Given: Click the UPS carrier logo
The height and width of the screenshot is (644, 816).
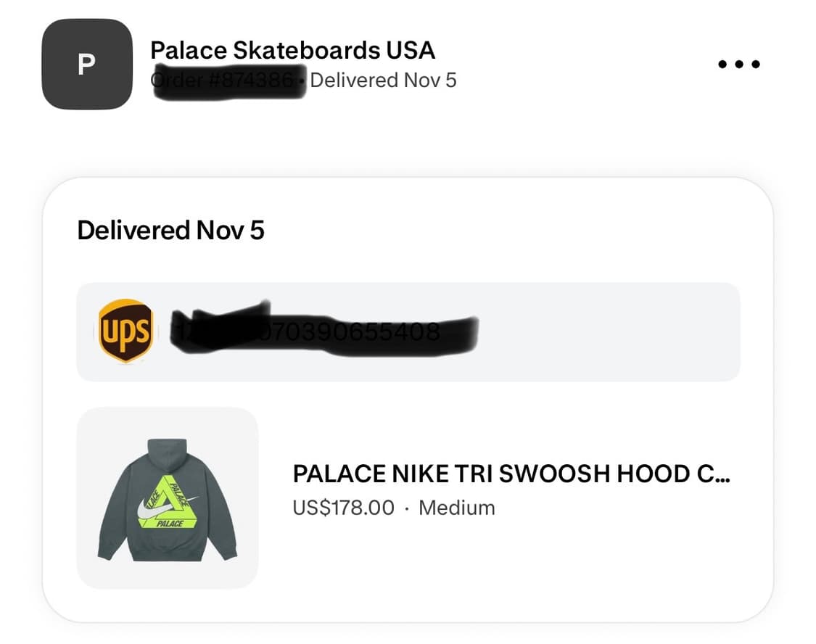Looking at the screenshot, I should tap(125, 331).
